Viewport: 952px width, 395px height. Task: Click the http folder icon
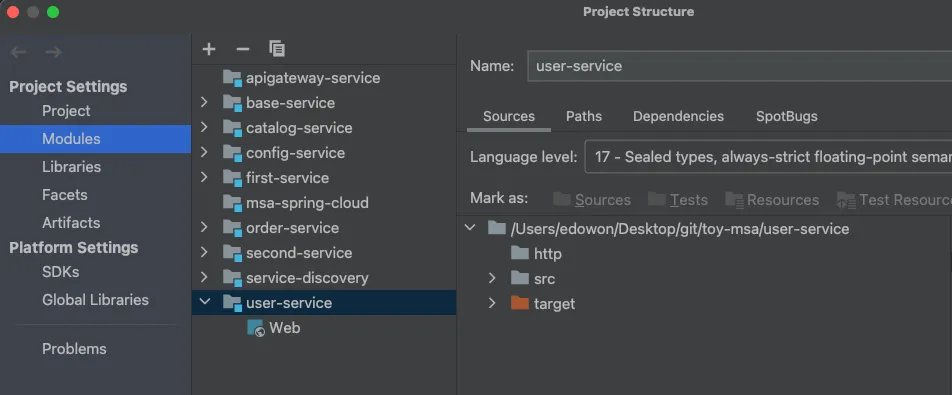point(520,253)
